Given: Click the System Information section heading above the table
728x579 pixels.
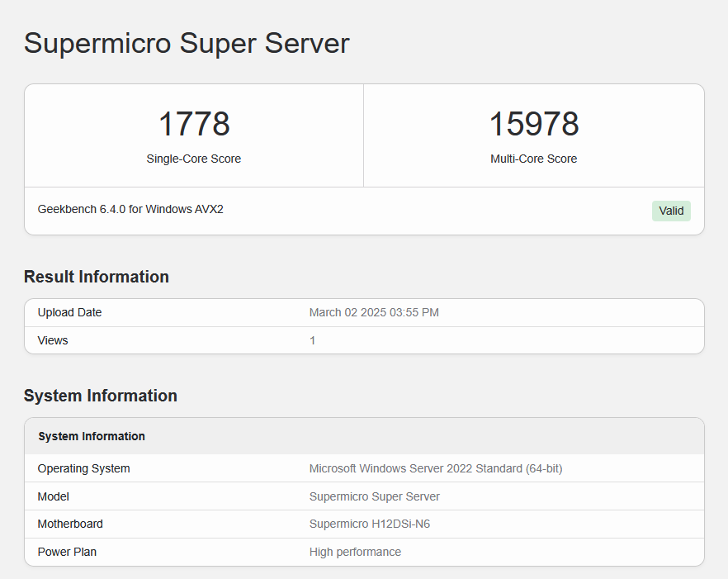Looking at the screenshot, I should coord(101,396).
